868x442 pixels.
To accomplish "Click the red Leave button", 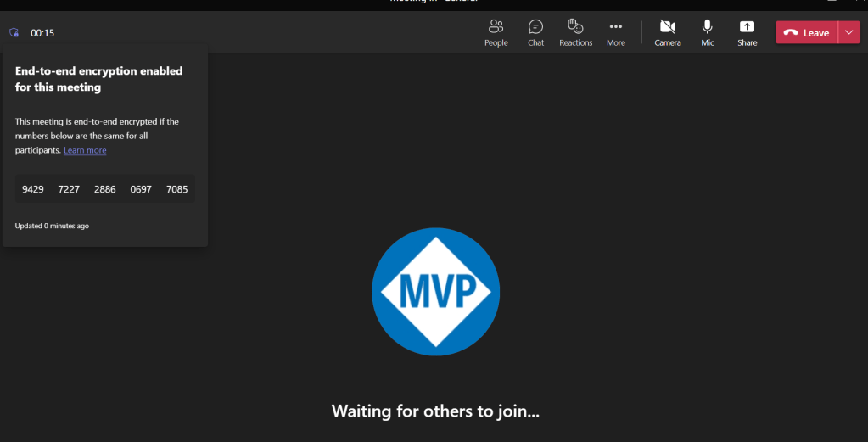I will click(x=807, y=32).
